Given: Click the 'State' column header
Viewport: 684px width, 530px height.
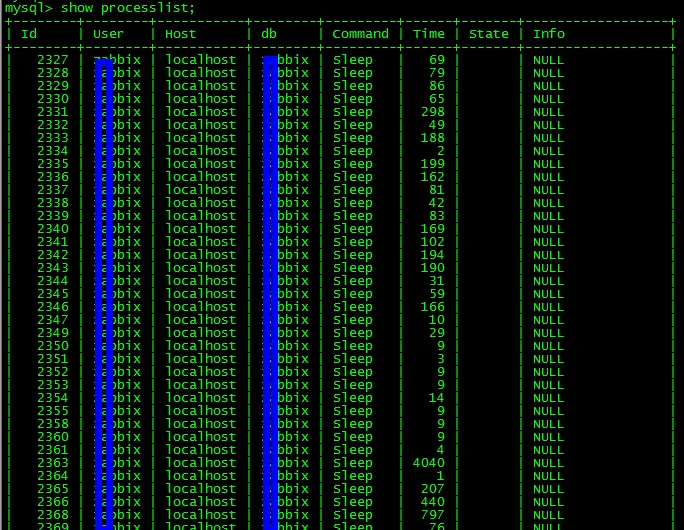Looking at the screenshot, I should point(489,34).
